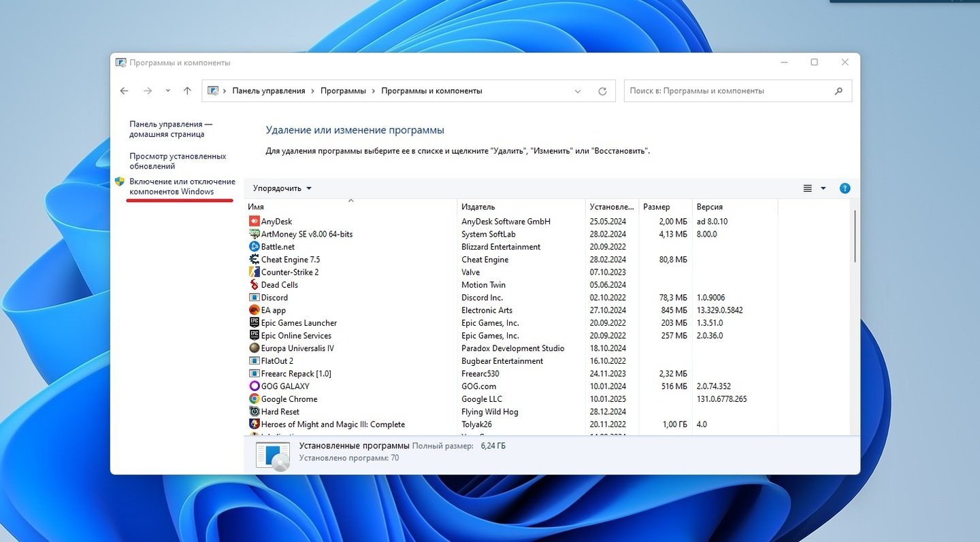Select the Bugbear Entertainment cell
The height and width of the screenshot is (542, 980).
coord(502,361)
